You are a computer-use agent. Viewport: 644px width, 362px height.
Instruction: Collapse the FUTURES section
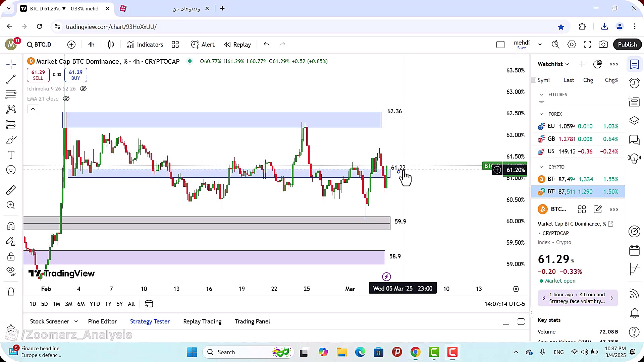541,95
